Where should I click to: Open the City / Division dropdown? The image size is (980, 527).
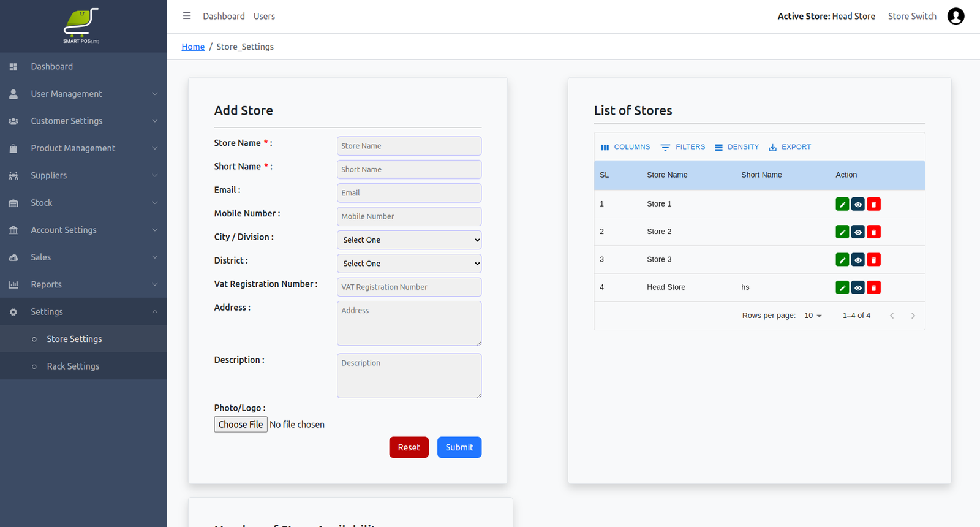pos(409,240)
